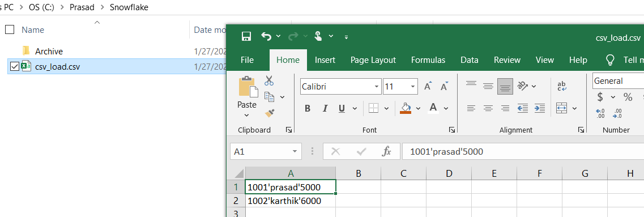Click the General number format box
Screen dimensions: 644x217
point(618,81)
